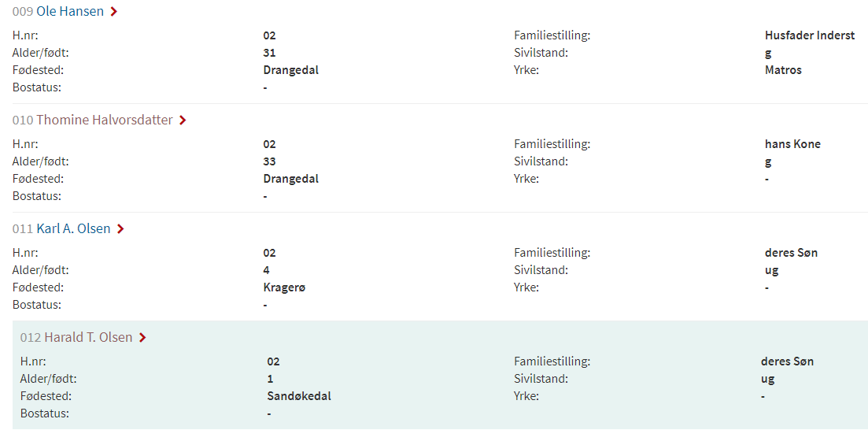Click the Husfader Inderst family position value
This screenshot has height=430, width=868.
pyautogui.click(x=810, y=35)
